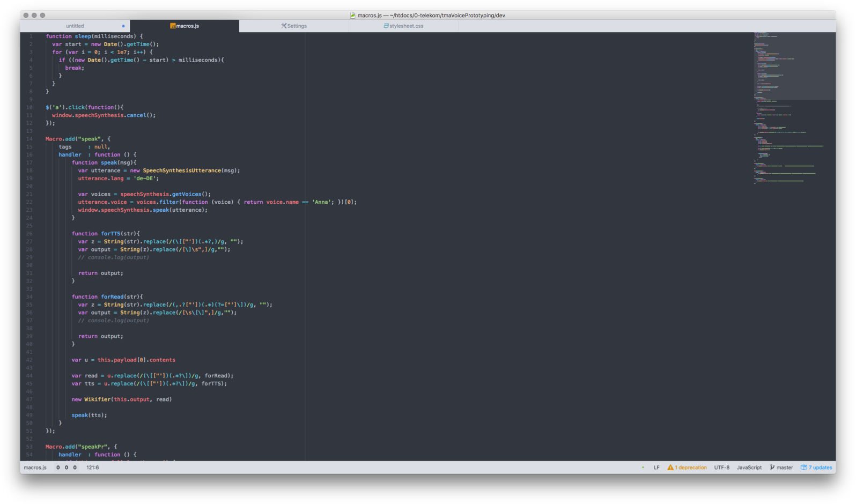
Task: Open the JavaScript grammar selector
Action: (x=749, y=468)
